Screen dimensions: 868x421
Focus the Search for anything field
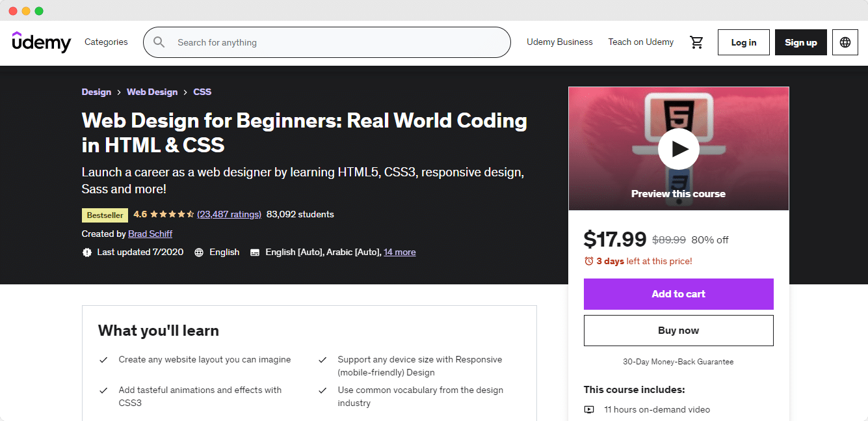point(327,42)
